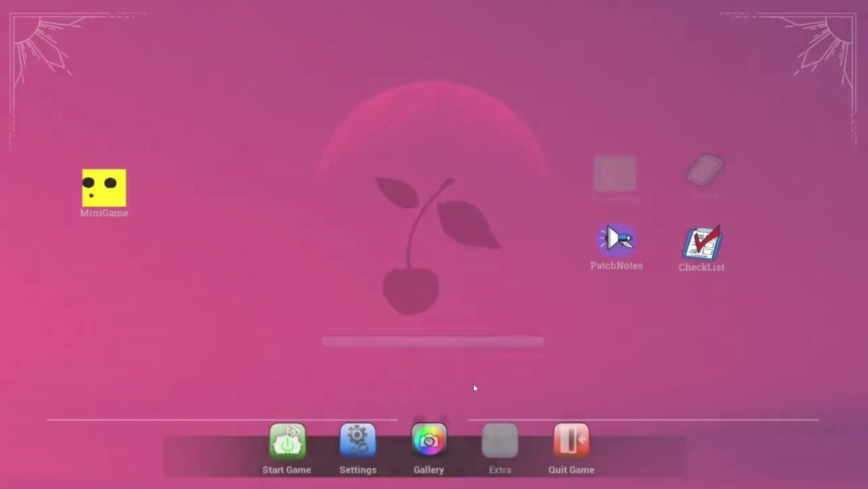Viewport: 868px width, 489px height.
Task: Click the faded square icon above PatchNotes
Action: [615, 173]
